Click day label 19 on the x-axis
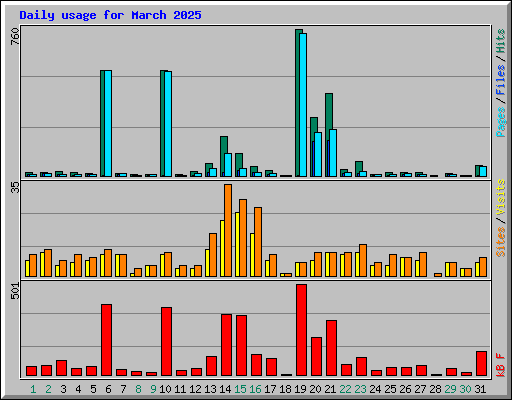This screenshot has height=400, width=512. (300, 389)
